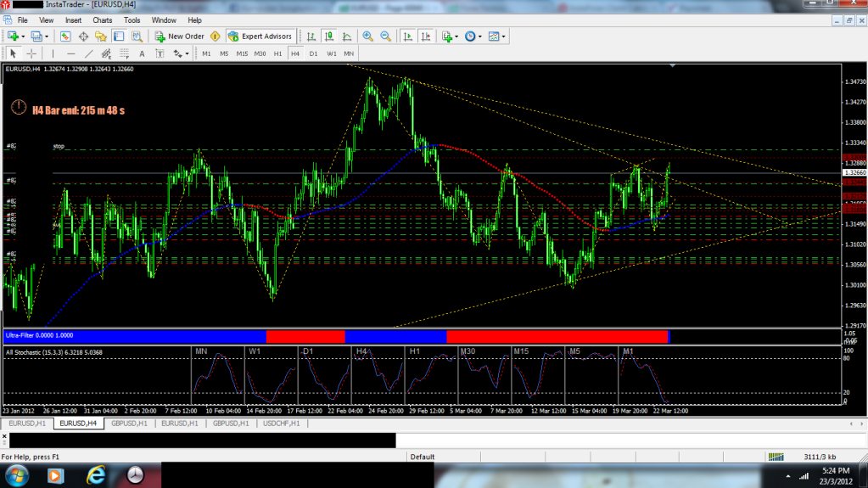Click the connection bars status icon
The width and height of the screenshot is (868, 488).
776,457
